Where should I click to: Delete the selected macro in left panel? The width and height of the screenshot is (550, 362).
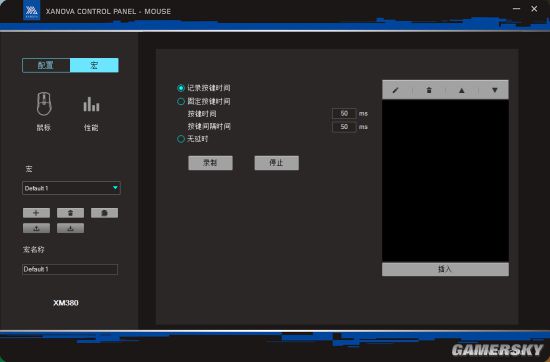[70, 213]
